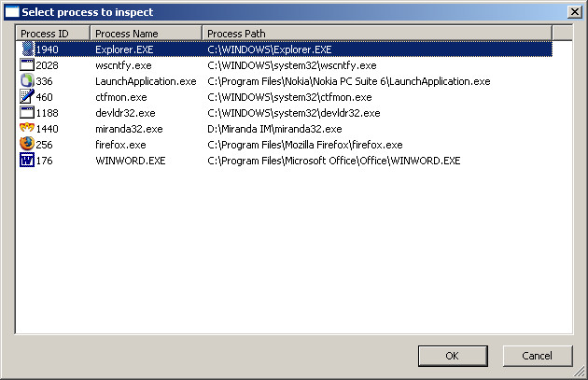Viewport: 588px width, 380px height.
Task: Select the Explorer.EXE process icon
Action: 27,49
